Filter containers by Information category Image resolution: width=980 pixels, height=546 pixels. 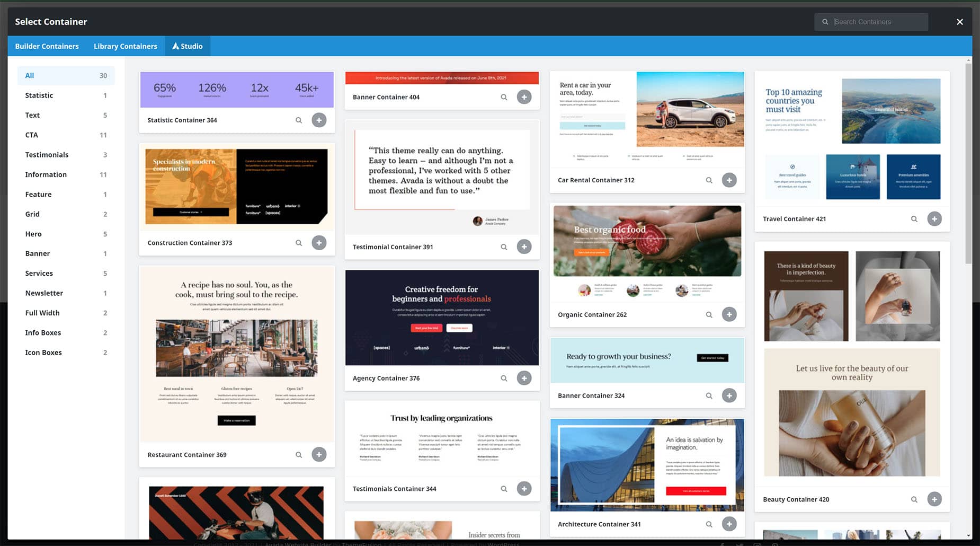[x=66, y=174]
